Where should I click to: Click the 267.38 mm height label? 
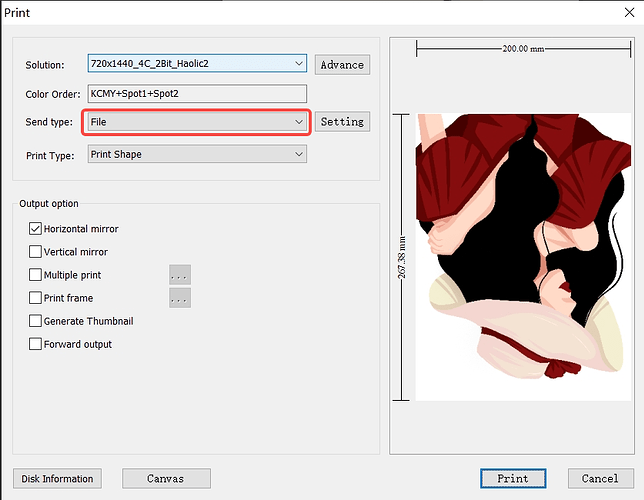402,257
